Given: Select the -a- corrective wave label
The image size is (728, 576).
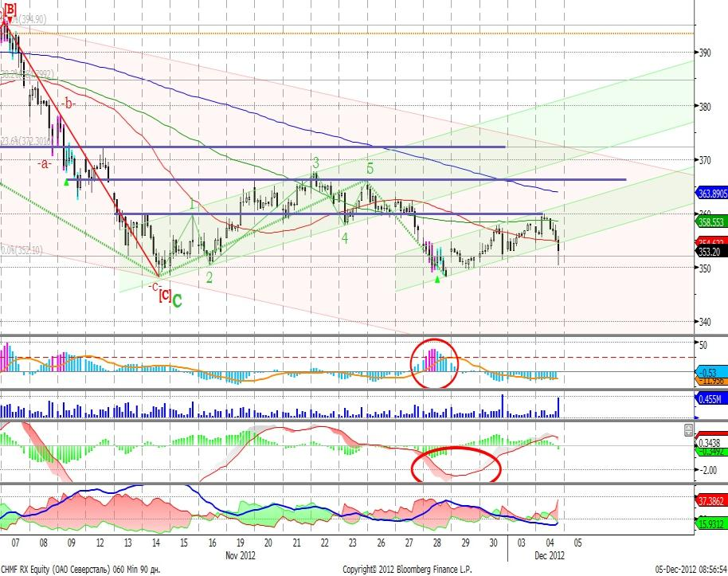Looking at the screenshot, I should pos(45,163).
